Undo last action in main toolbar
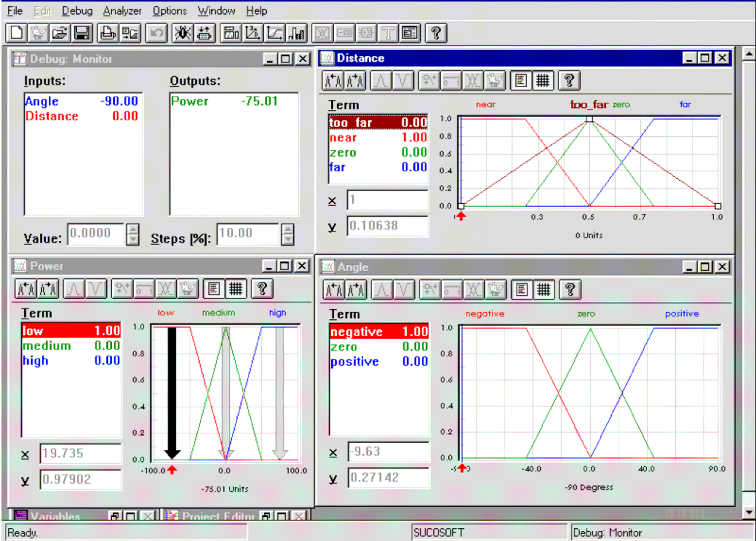This screenshot has width=756, height=541. pyautogui.click(x=157, y=33)
